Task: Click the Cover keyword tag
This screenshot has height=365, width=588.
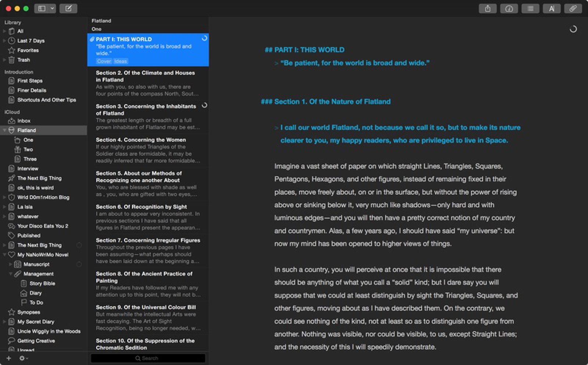Action: (104, 61)
